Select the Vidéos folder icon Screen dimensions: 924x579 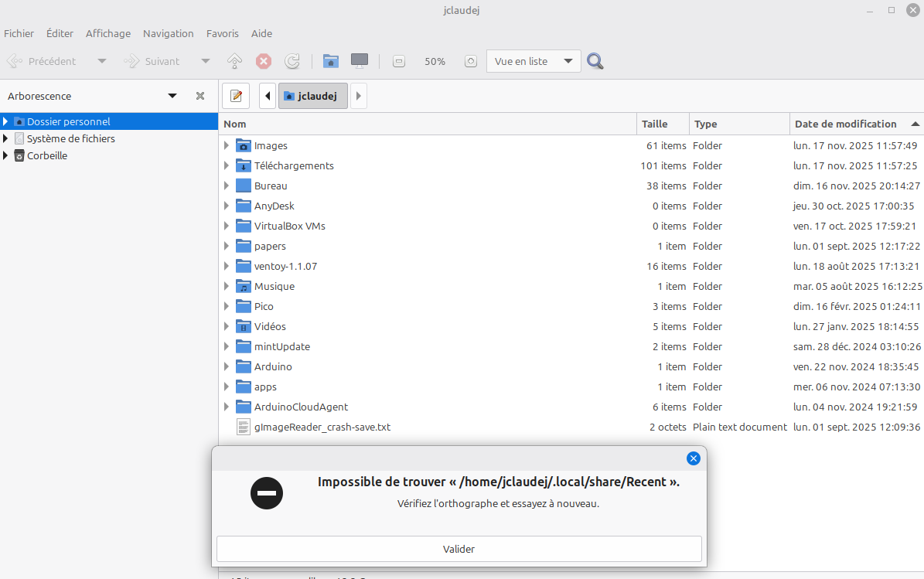(244, 326)
